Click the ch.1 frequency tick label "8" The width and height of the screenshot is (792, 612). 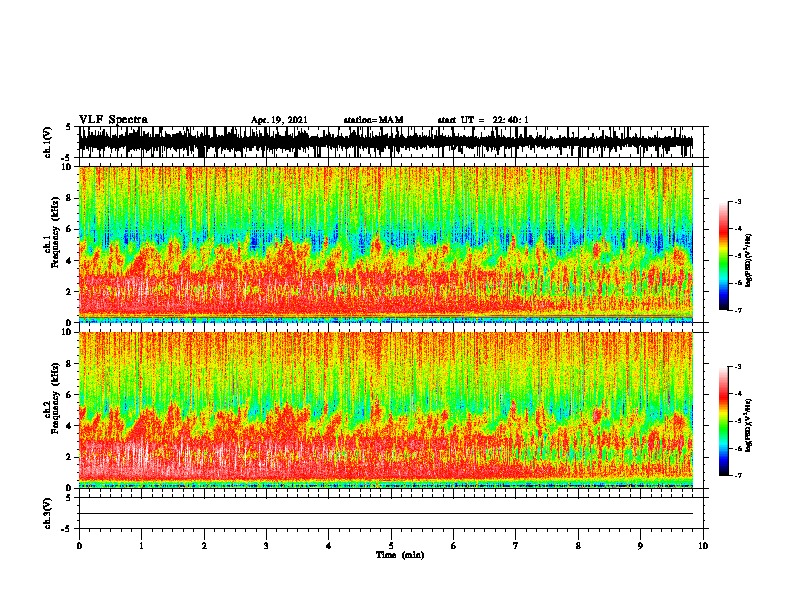70,198
